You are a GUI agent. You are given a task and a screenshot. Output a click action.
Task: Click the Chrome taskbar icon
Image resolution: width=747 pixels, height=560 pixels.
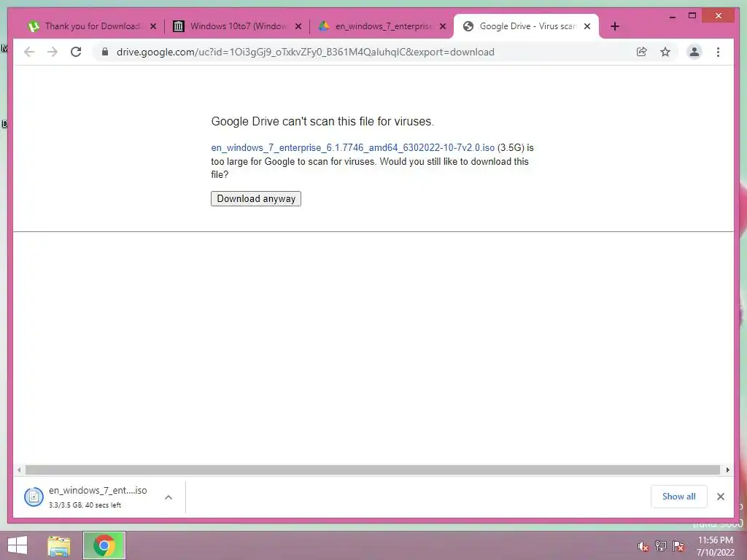104,545
